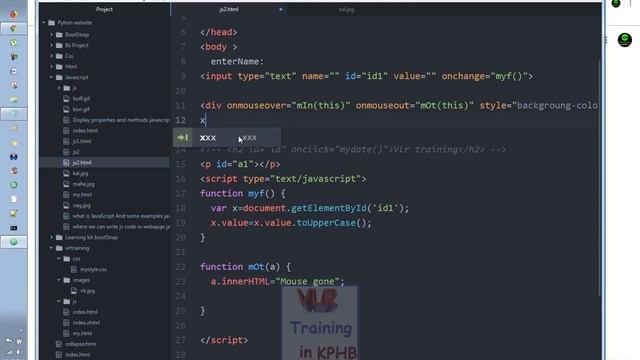640x360 pixels.
Task: Click the script type tag on line 16
Action: 283,179
